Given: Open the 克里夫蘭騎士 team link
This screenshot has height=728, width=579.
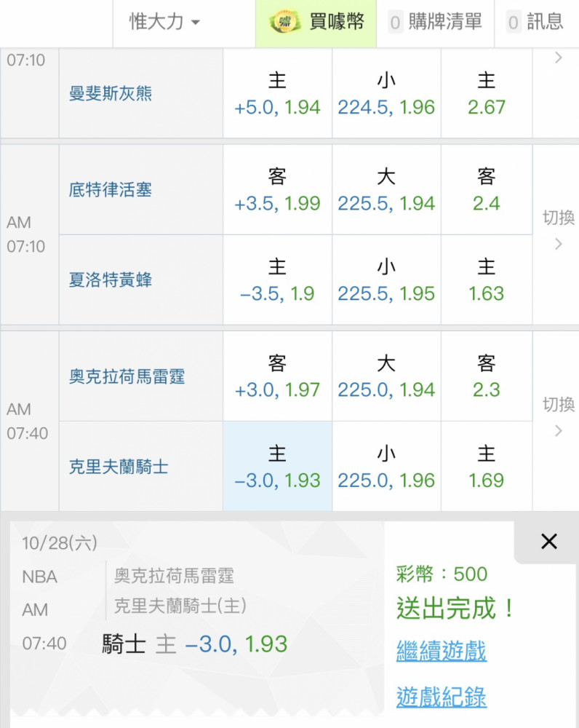Looking at the screenshot, I should pyautogui.click(x=119, y=467).
